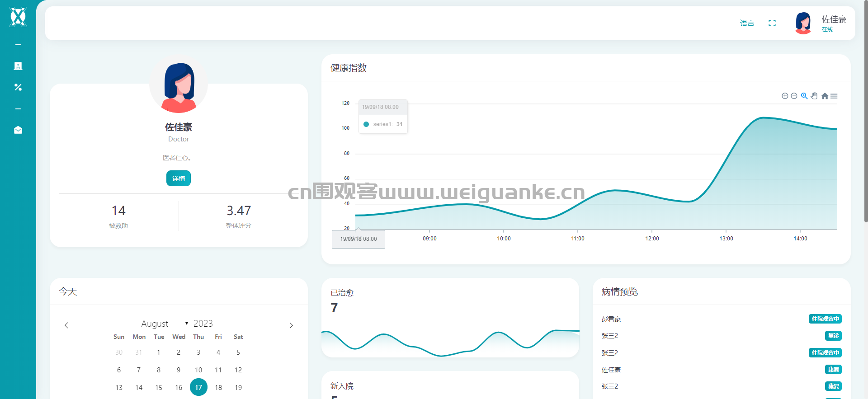Click the X logo in sidebar
Viewport: 868px width, 399px height.
[18, 17]
